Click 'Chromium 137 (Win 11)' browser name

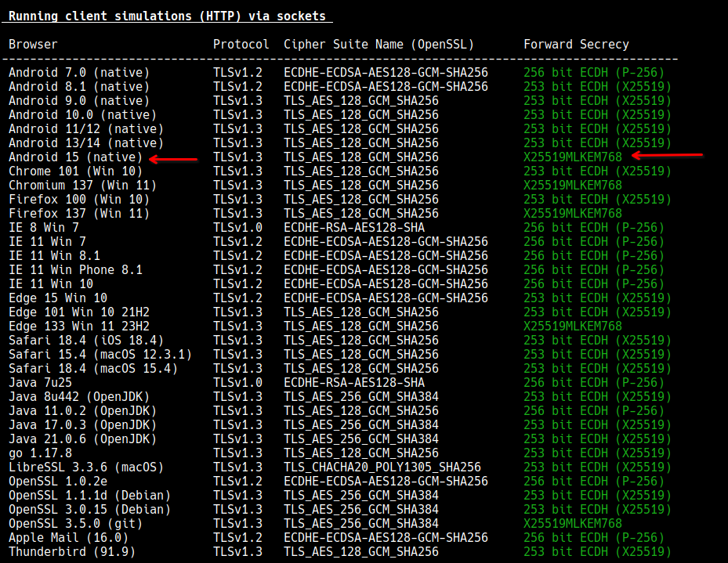click(x=82, y=186)
